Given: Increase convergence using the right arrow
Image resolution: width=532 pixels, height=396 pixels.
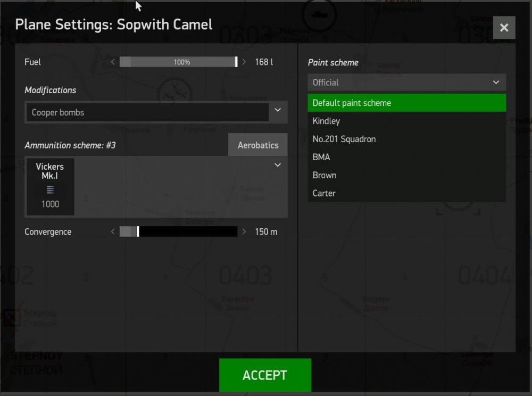Looking at the screenshot, I should [x=244, y=231].
